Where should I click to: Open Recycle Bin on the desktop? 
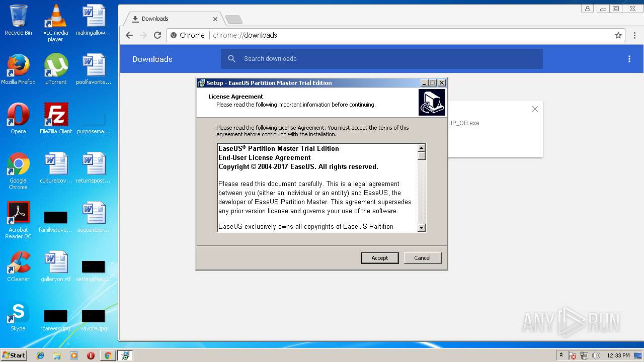coord(18,20)
